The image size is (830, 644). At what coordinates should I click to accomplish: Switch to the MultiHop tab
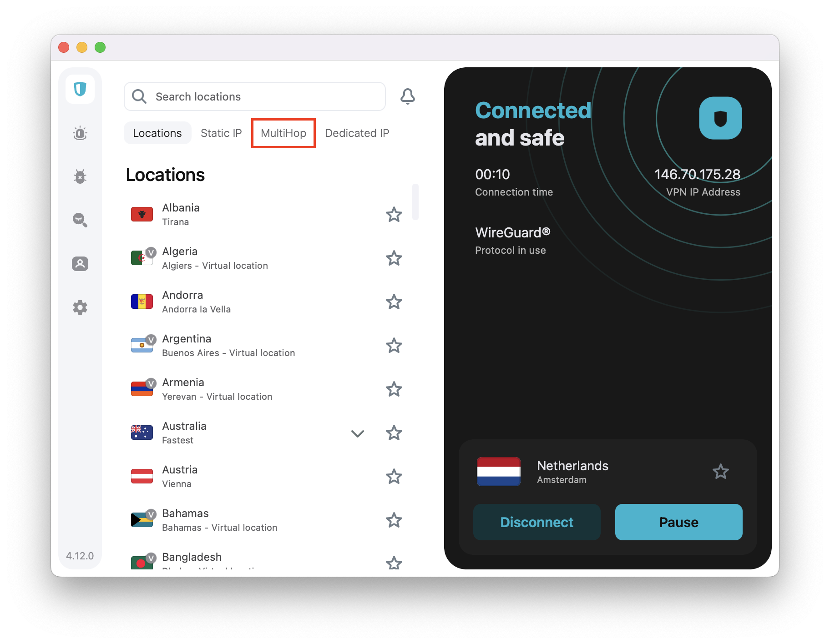(x=283, y=133)
